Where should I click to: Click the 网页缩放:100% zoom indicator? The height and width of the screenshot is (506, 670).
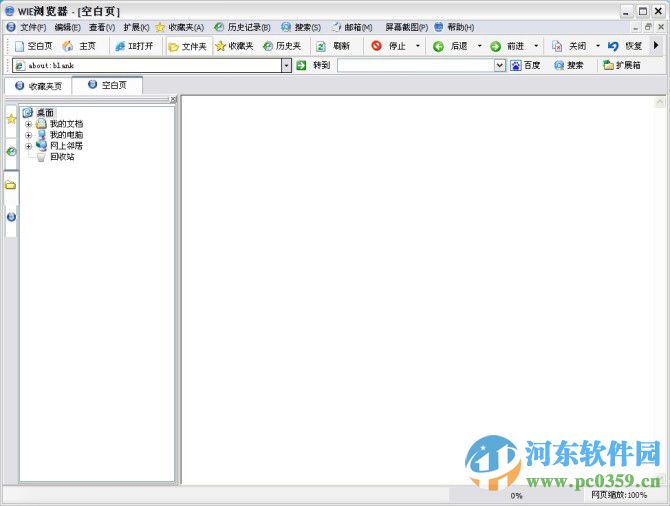click(619, 495)
